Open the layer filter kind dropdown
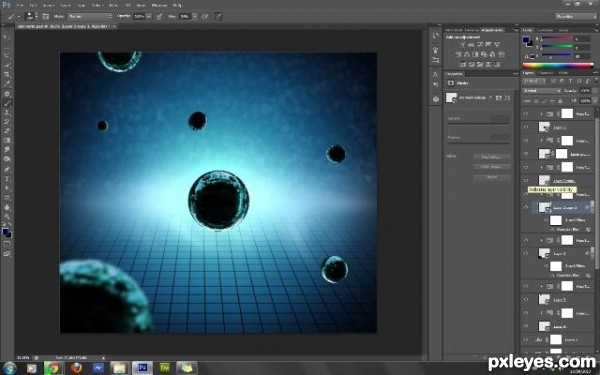The height and width of the screenshot is (375, 600). pos(535,81)
